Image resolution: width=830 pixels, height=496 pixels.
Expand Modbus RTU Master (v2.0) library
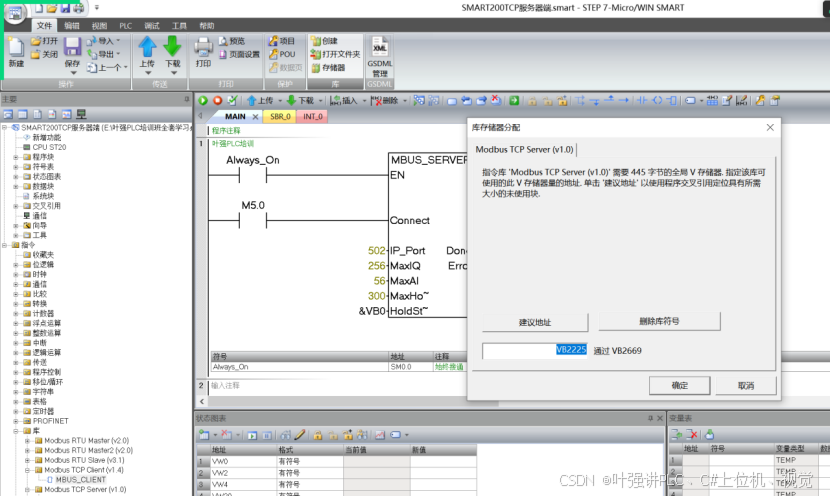(28, 440)
